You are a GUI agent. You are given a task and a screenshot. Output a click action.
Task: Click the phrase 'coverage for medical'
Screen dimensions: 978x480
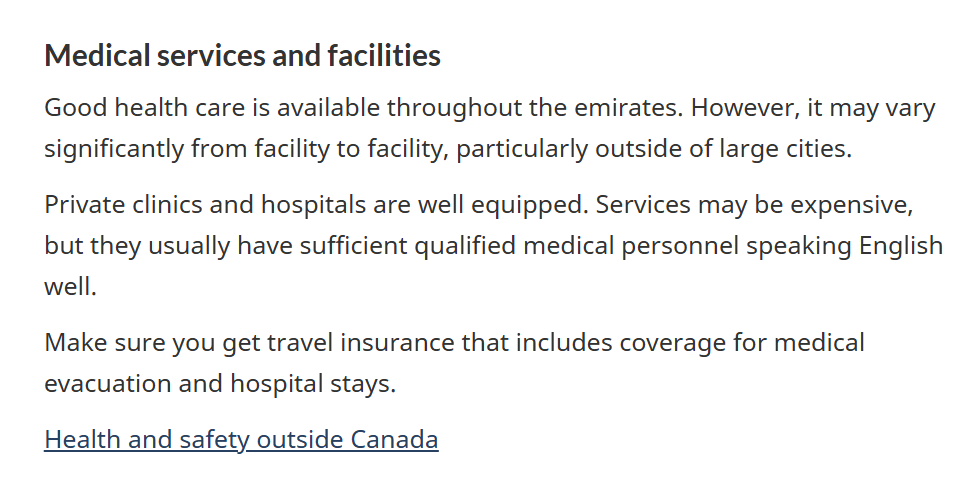coord(742,342)
